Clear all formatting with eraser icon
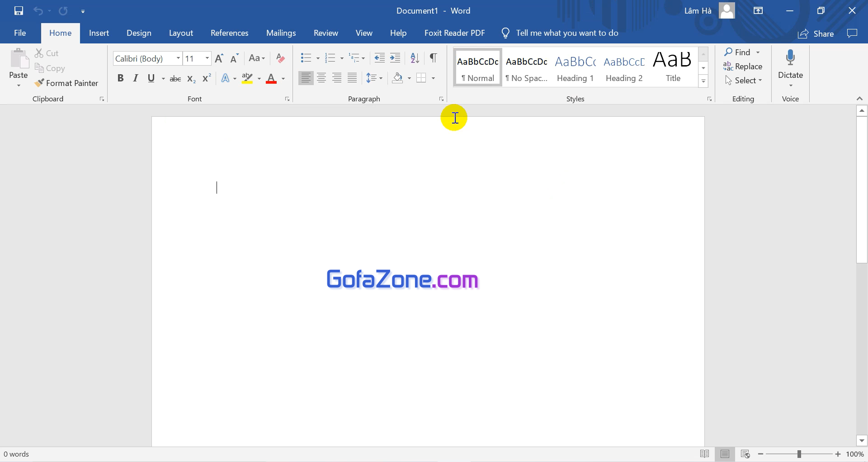This screenshot has width=868, height=462. [x=280, y=58]
